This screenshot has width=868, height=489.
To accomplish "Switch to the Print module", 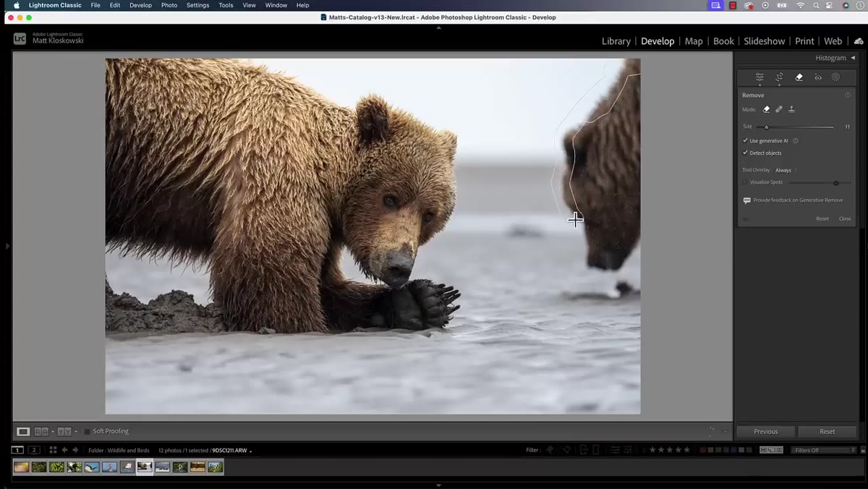I will click(804, 41).
